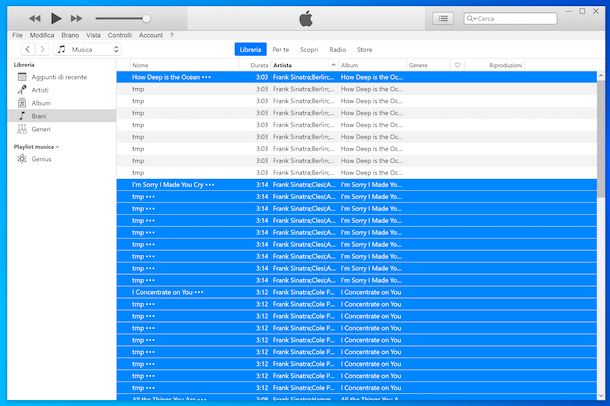Select Artisti in the sidebar
The width and height of the screenshot is (610, 406).
[62, 90]
